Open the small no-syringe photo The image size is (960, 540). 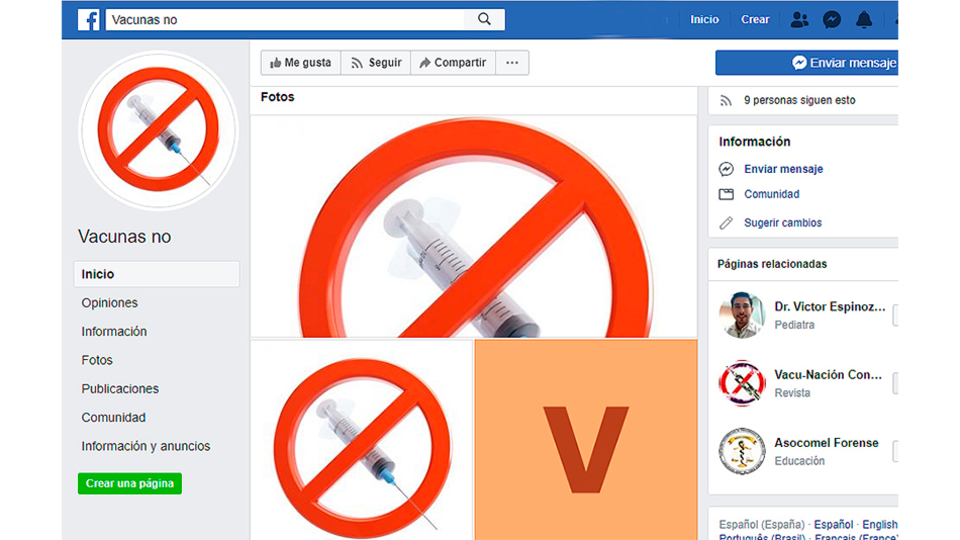coord(362,440)
